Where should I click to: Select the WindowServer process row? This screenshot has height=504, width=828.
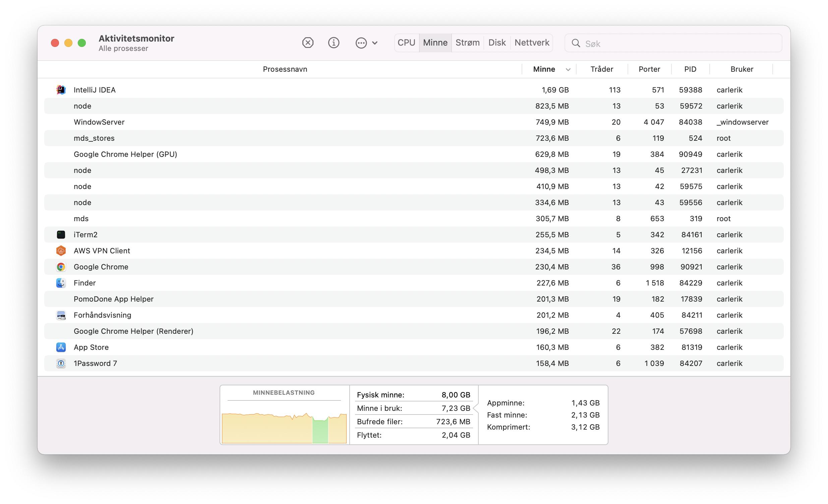(x=414, y=122)
